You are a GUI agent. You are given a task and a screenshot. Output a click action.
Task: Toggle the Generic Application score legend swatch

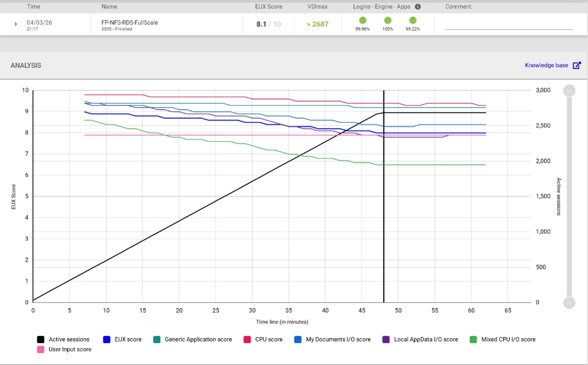click(157, 339)
